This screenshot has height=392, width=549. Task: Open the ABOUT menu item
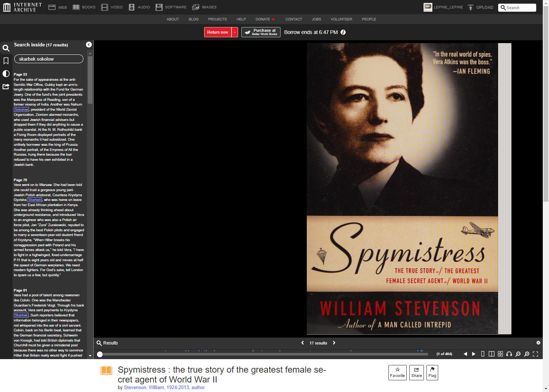173,19
